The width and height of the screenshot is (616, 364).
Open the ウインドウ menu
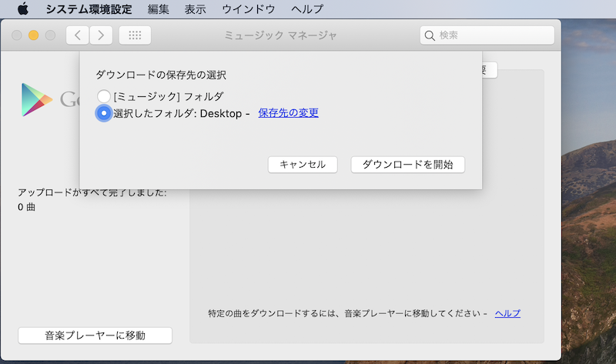pyautogui.click(x=249, y=10)
